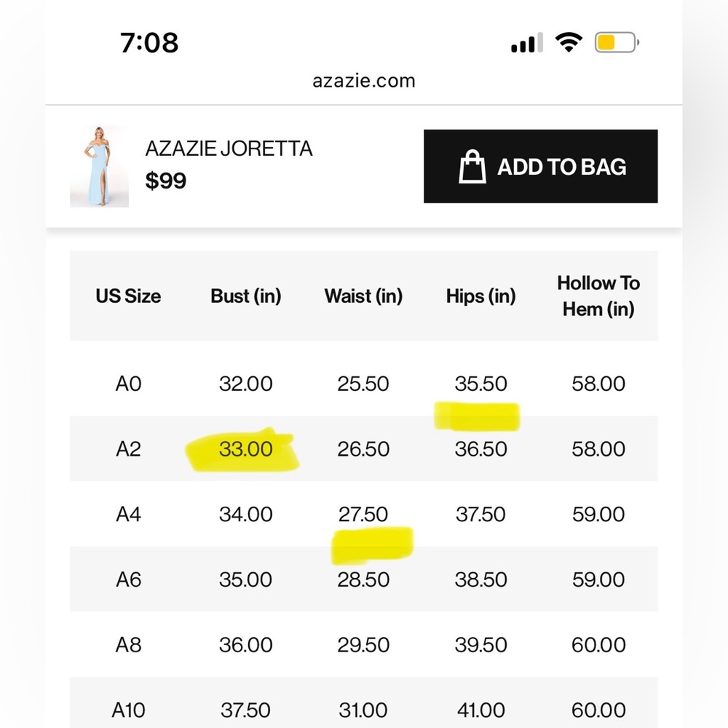The height and width of the screenshot is (728, 728).
Task: Click the AZAZIE JORETTA product title
Action: (x=229, y=149)
